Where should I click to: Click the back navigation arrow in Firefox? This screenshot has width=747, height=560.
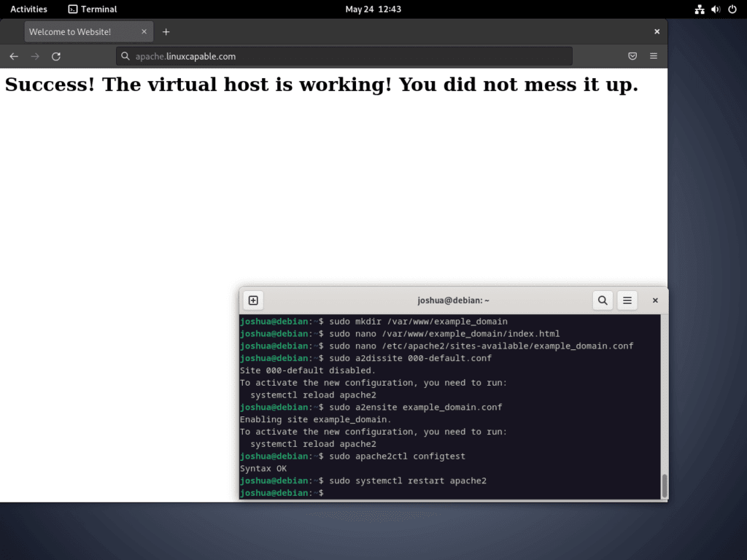[13, 55]
